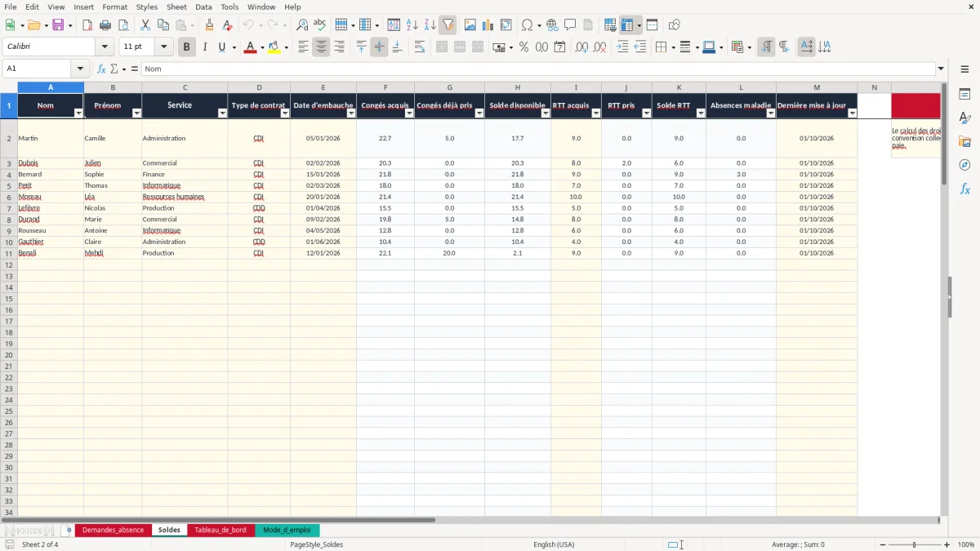Clear direct formatting icon
The width and height of the screenshot is (980, 551).
pyautogui.click(x=228, y=25)
